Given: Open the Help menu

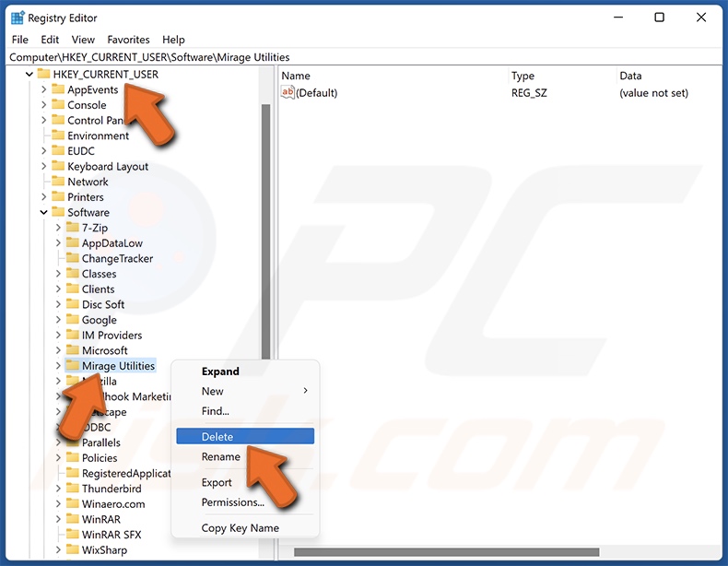Looking at the screenshot, I should click(173, 40).
